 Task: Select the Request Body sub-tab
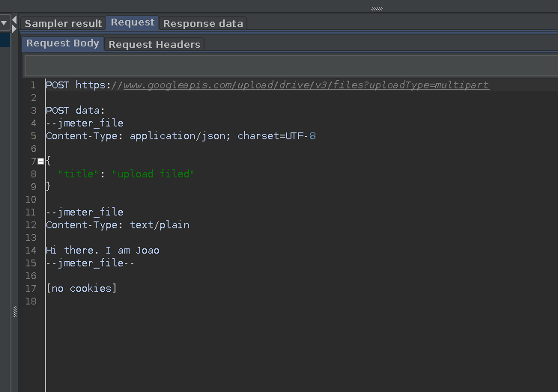coord(63,43)
